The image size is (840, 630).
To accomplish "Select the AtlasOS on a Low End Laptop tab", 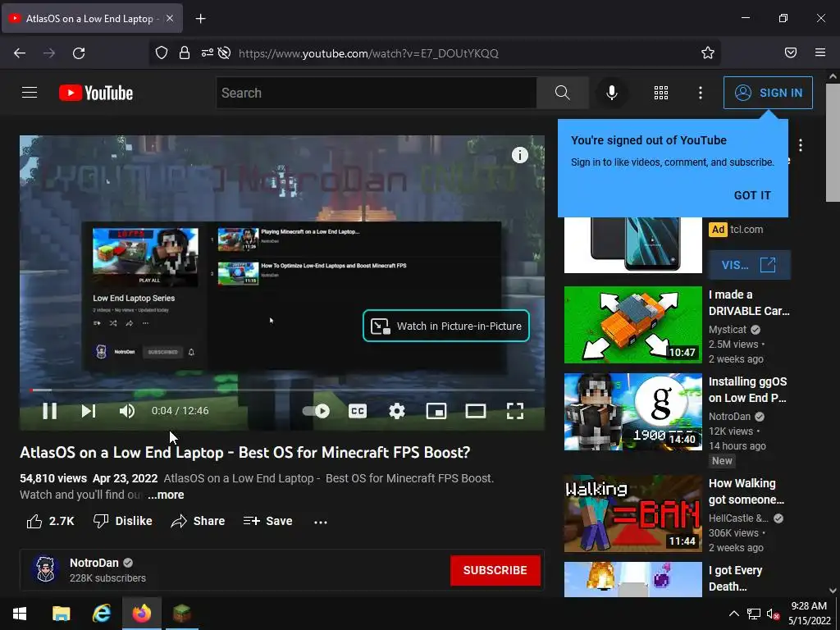I will (93, 18).
